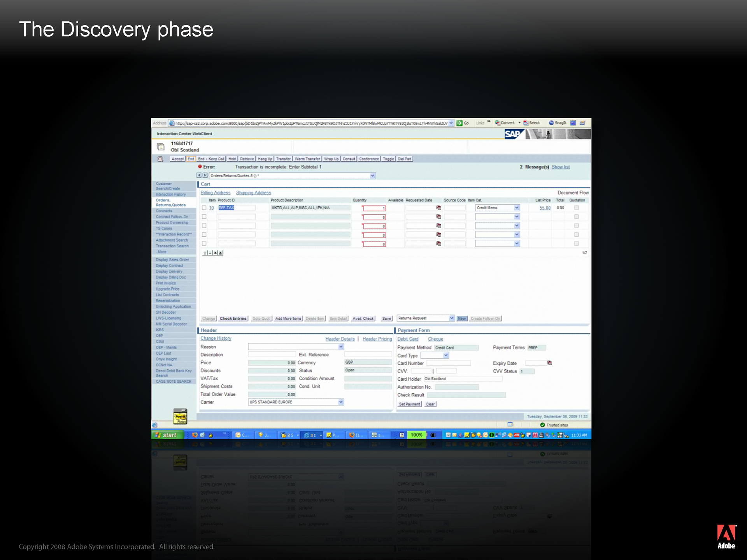Open the Shipping Address link
Image resolution: width=747 pixels, height=560 pixels.
pos(253,192)
